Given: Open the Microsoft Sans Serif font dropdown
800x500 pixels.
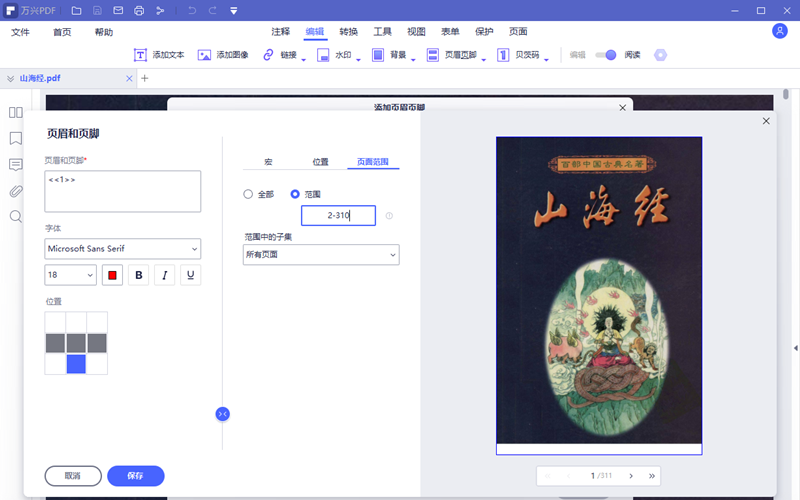Looking at the screenshot, I should click(x=122, y=248).
